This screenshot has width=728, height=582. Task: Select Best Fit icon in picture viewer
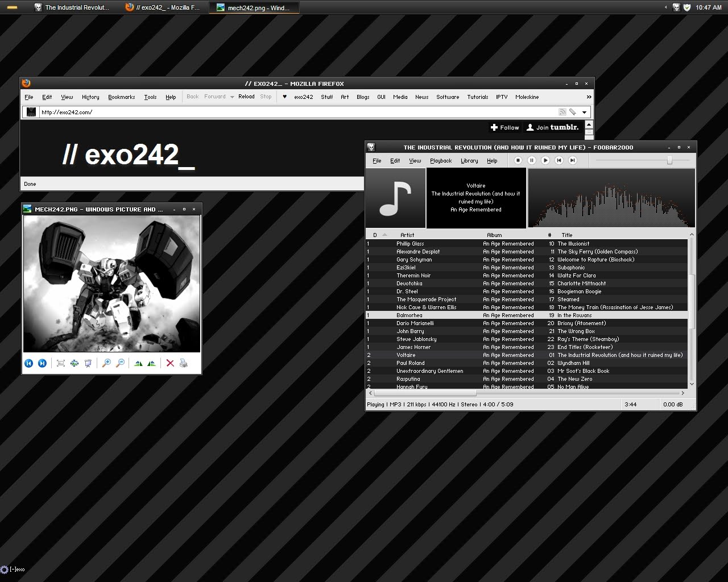pyautogui.click(x=61, y=363)
